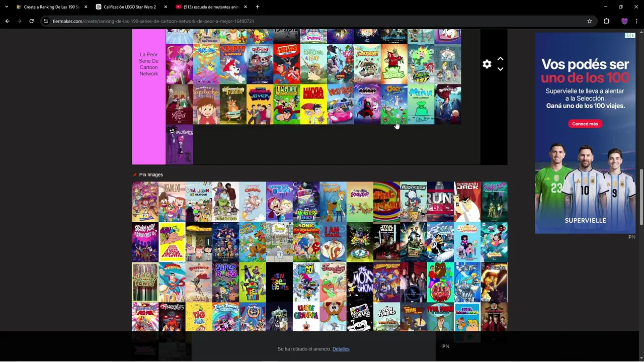Screen dimensions: 644x362
Task: Select the Oggy y las Cucarachas thumbnail
Action: (394, 105)
